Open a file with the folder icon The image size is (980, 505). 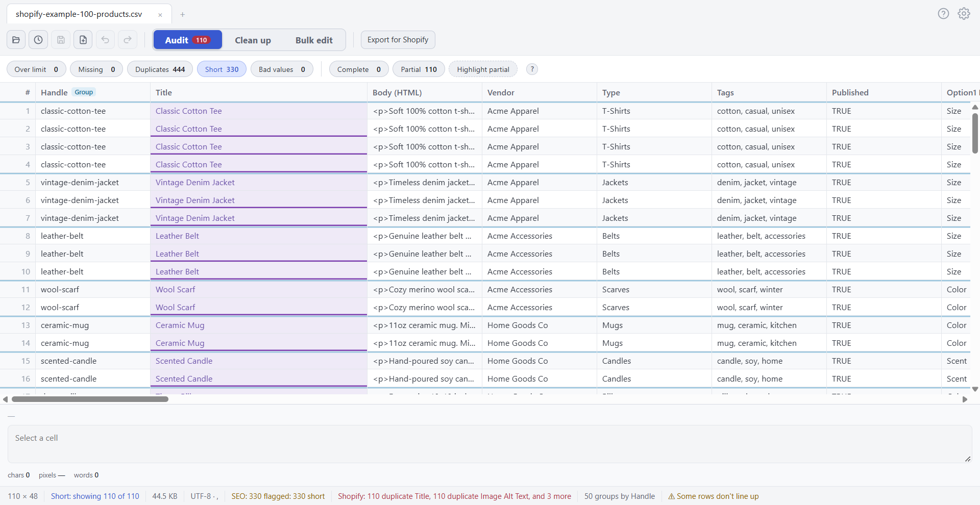(x=16, y=40)
